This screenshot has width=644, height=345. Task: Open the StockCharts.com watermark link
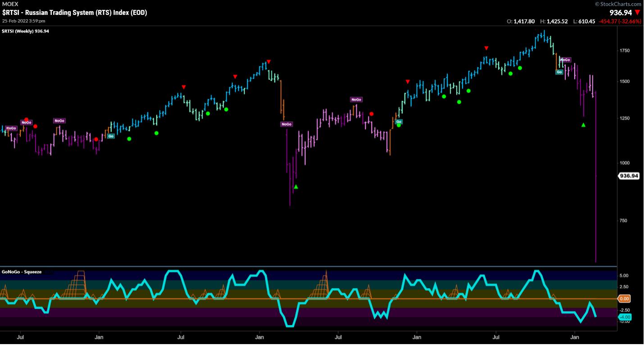(617, 4)
